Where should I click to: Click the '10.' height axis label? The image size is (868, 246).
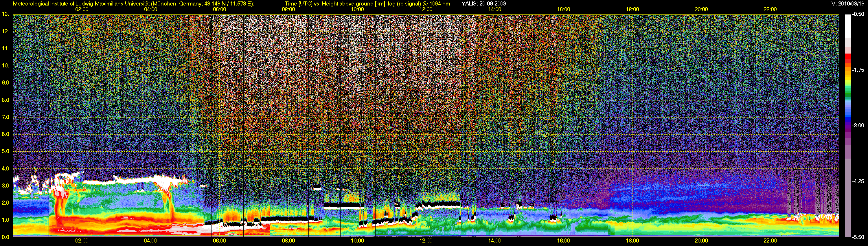[x=5, y=65]
